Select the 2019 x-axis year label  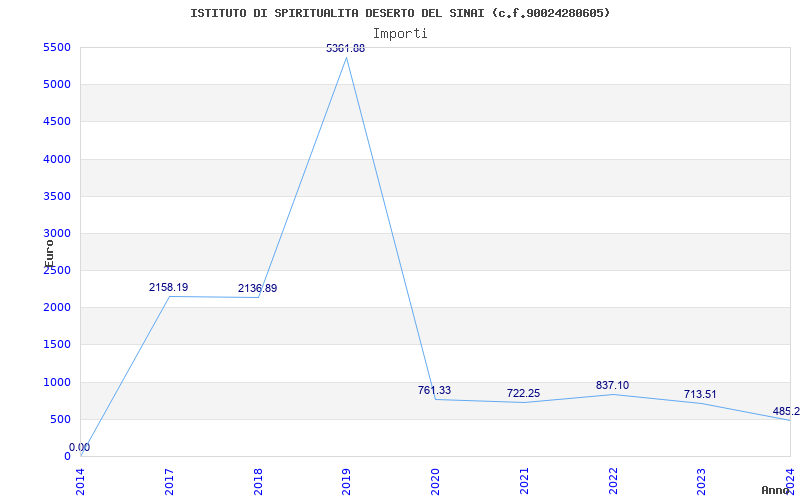(x=346, y=482)
